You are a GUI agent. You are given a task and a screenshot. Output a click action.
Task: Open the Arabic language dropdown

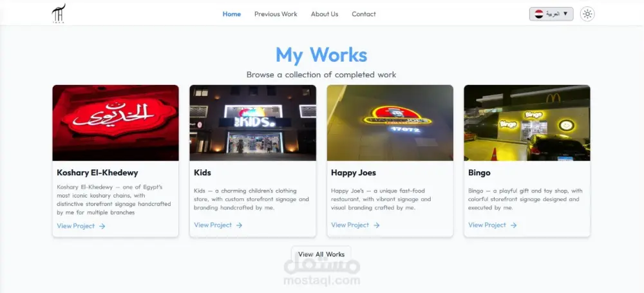[551, 14]
